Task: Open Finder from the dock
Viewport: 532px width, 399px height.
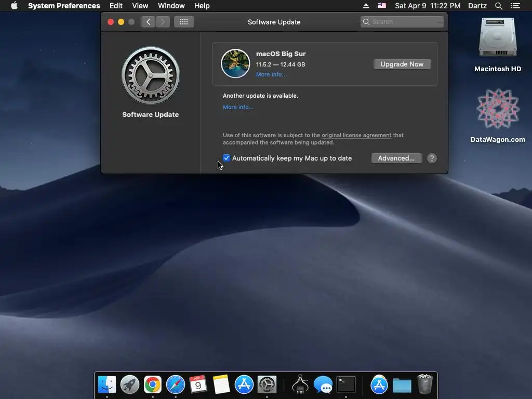Action: (107, 384)
